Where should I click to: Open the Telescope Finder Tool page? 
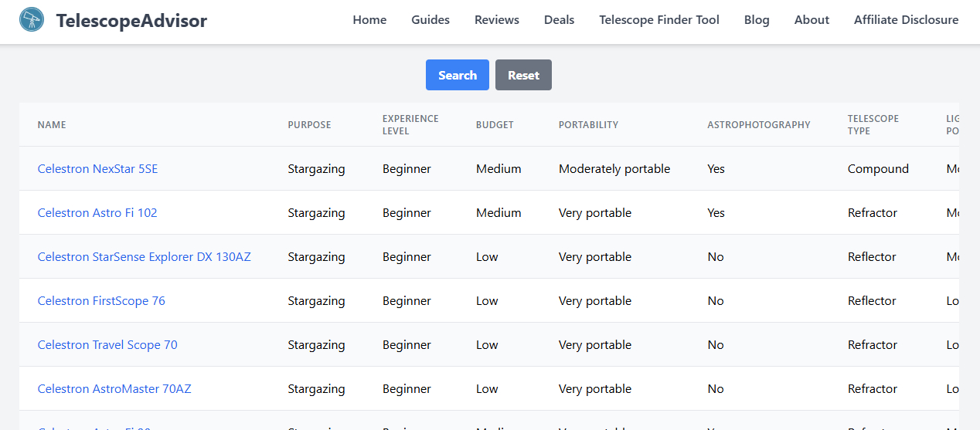(659, 20)
